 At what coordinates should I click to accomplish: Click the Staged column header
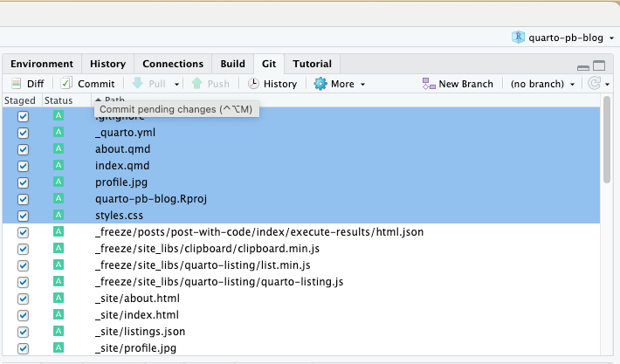(x=20, y=100)
